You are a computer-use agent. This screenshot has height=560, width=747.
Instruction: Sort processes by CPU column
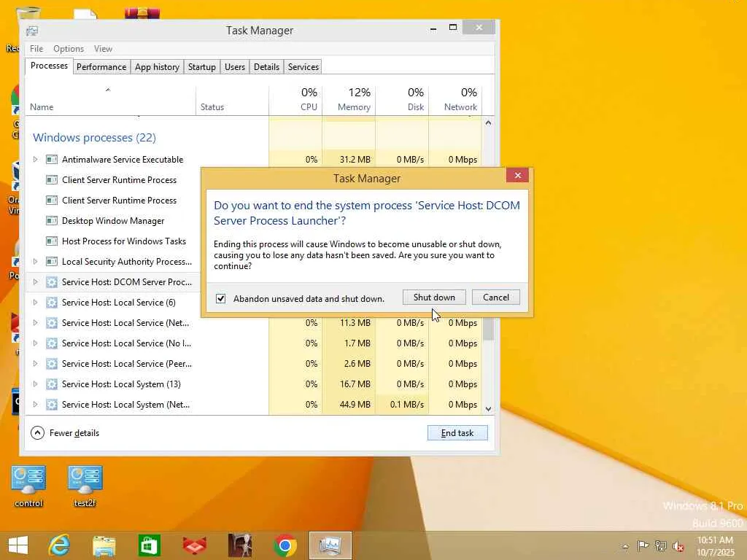[x=296, y=100]
